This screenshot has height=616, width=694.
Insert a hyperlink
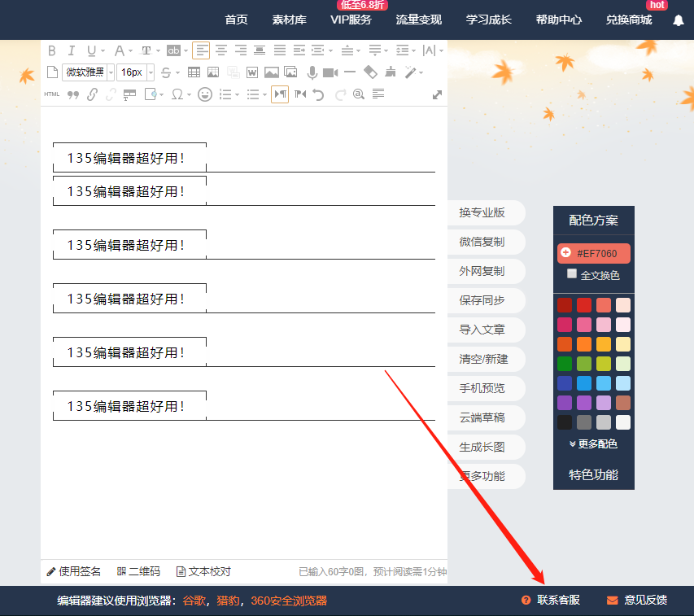(92, 94)
